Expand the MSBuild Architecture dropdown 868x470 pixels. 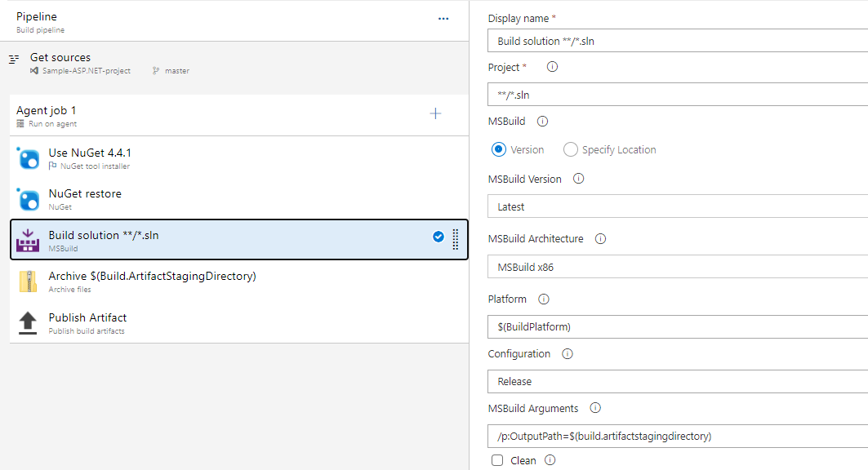click(x=678, y=267)
